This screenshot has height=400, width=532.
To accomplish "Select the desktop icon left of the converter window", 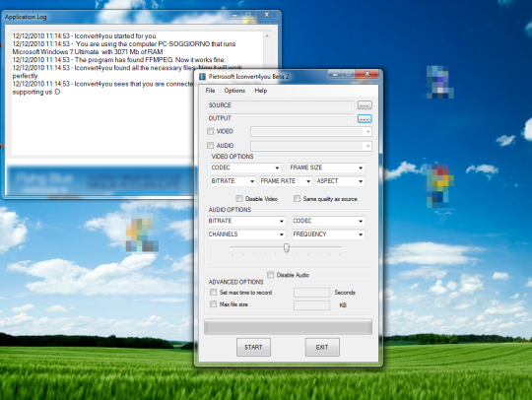I will 142,234.
